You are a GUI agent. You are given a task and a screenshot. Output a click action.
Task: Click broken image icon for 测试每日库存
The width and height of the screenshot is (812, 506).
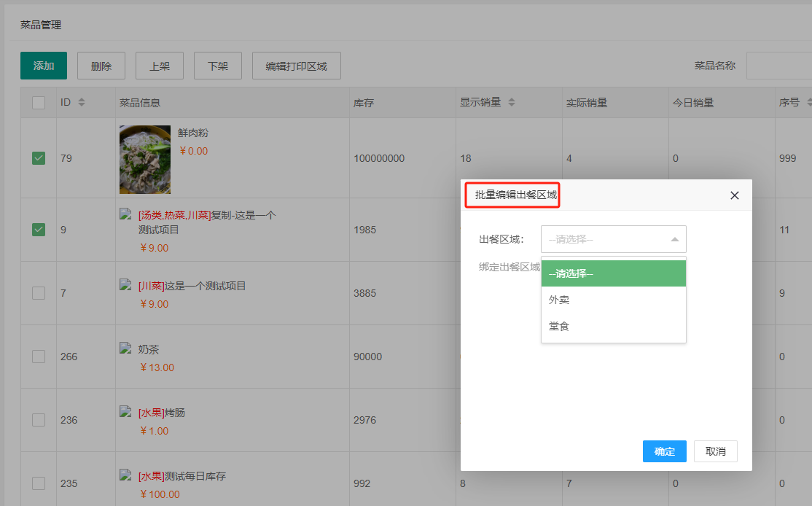point(126,475)
